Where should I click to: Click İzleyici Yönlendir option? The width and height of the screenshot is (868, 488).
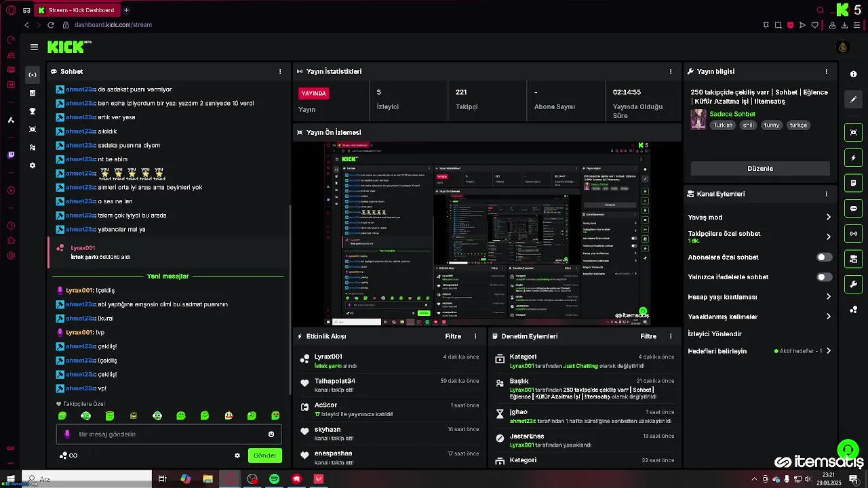click(x=715, y=334)
